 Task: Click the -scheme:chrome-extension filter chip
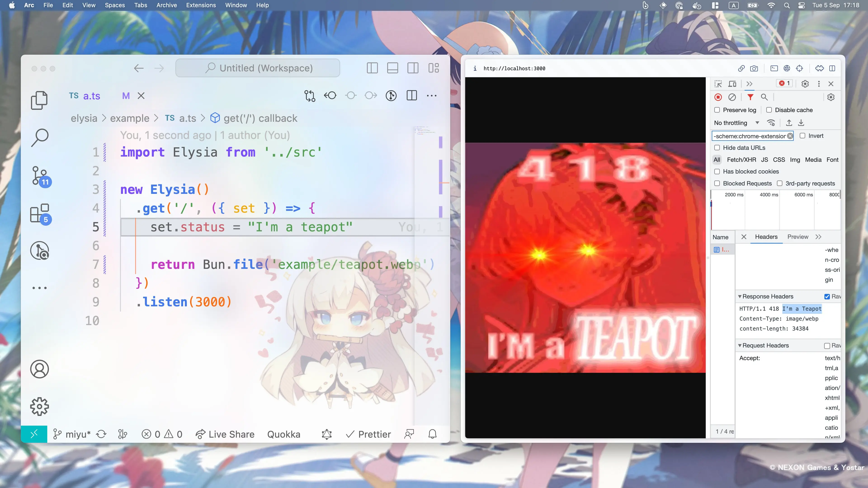pyautogui.click(x=752, y=136)
